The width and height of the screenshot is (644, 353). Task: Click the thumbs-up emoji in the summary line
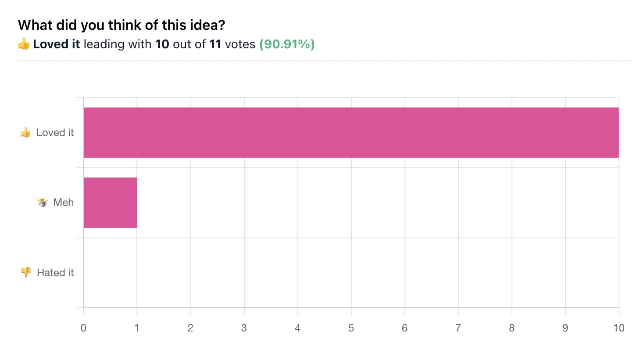[24, 44]
